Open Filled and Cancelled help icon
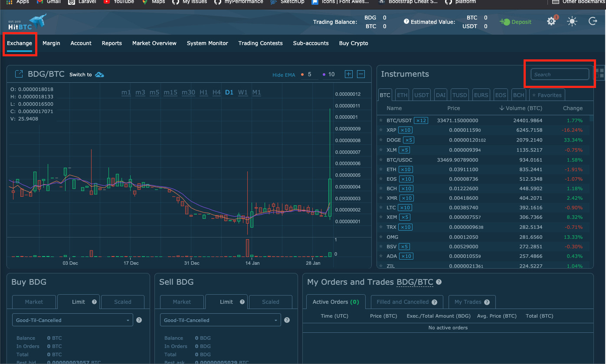 (x=434, y=302)
